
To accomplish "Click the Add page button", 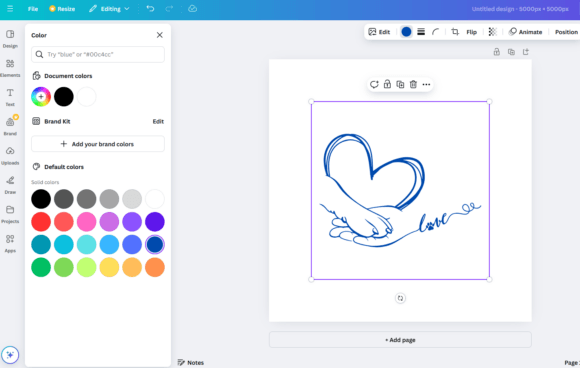I will pyautogui.click(x=400, y=340).
